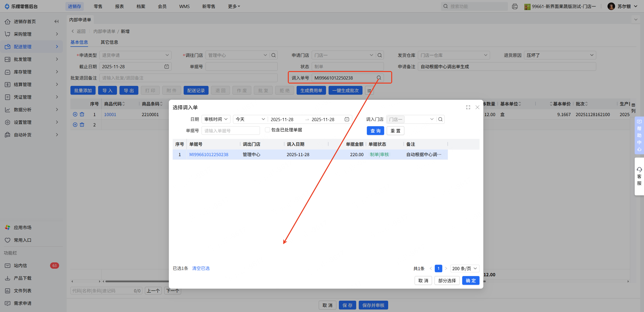Open the 报表 top menu

(119, 6)
